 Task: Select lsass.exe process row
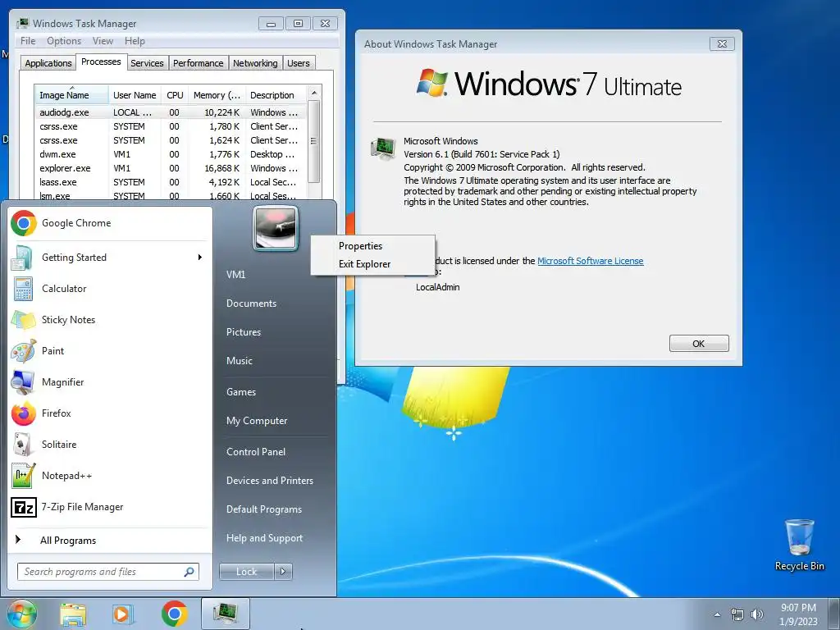[x=171, y=182]
